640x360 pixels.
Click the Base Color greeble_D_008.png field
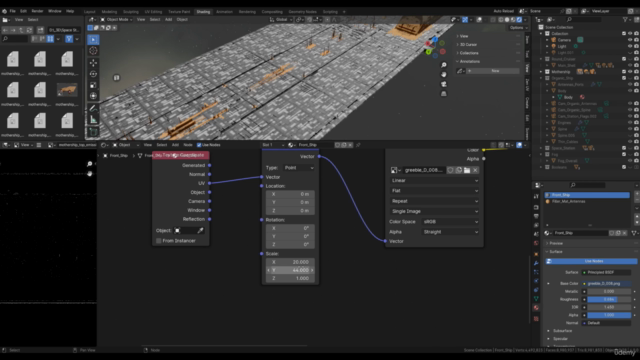606,283
